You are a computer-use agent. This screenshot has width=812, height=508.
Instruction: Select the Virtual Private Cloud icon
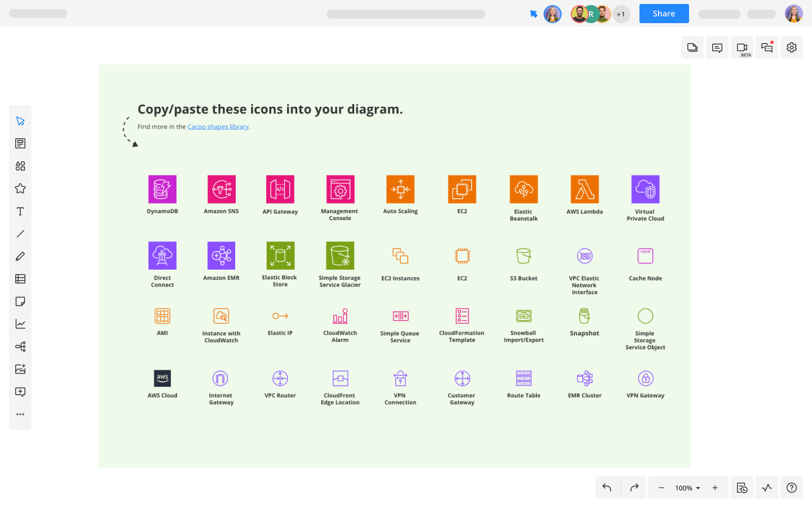[646, 189]
